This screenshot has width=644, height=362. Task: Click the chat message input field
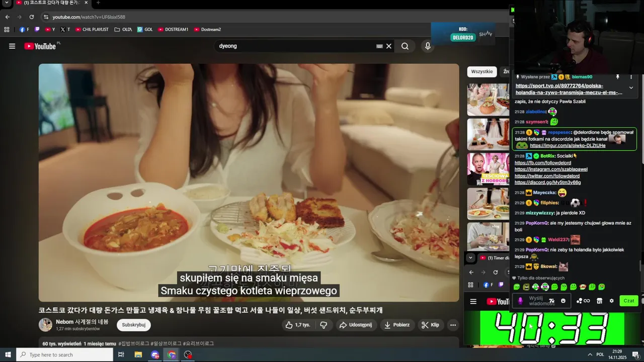541,301
